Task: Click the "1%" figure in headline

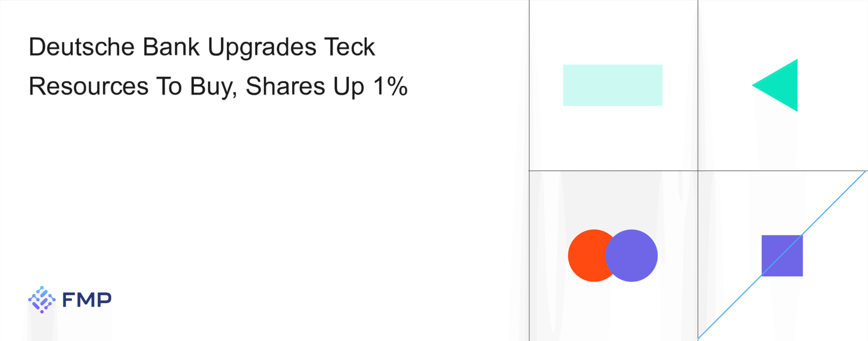Action: tap(390, 86)
